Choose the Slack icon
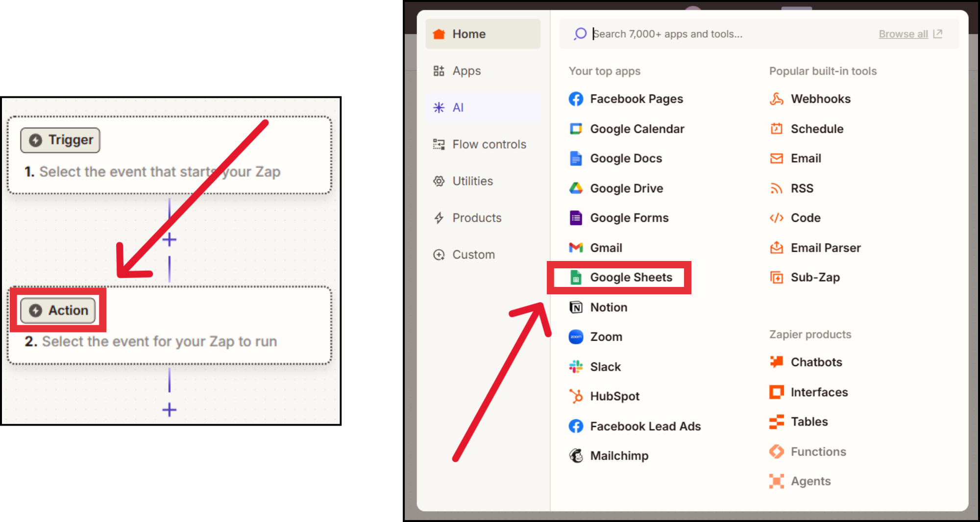This screenshot has width=980, height=522. [x=576, y=367]
